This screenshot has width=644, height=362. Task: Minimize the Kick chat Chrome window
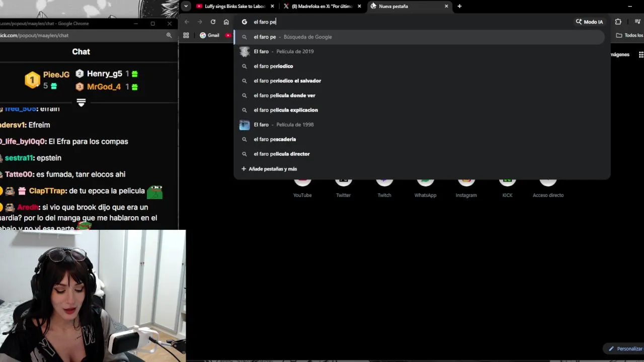136,24
